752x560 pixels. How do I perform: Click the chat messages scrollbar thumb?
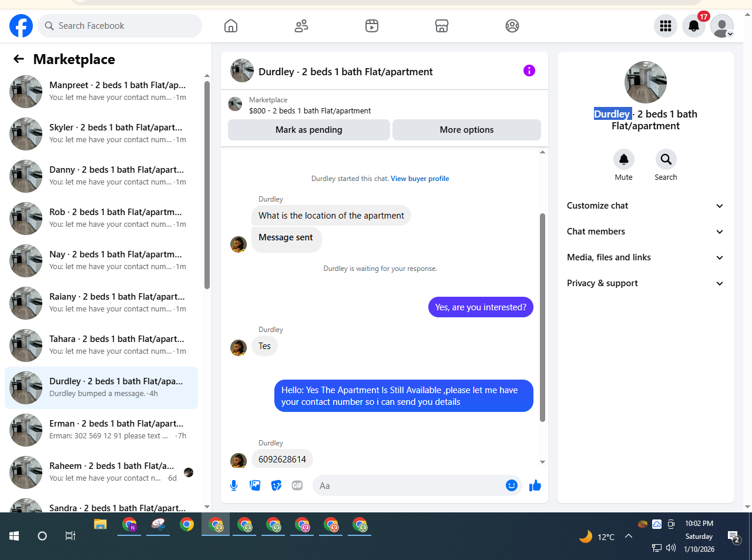542,317
